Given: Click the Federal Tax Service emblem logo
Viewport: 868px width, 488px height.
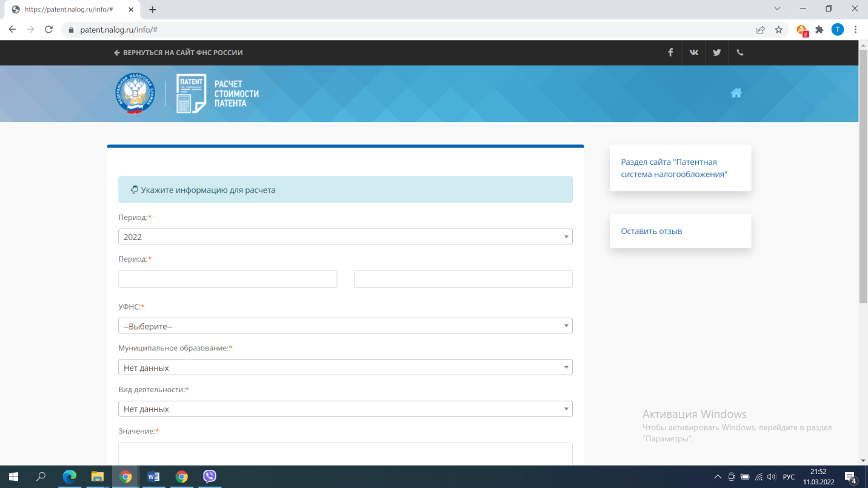Looking at the screenshot, I should click(x=135, y=94).
